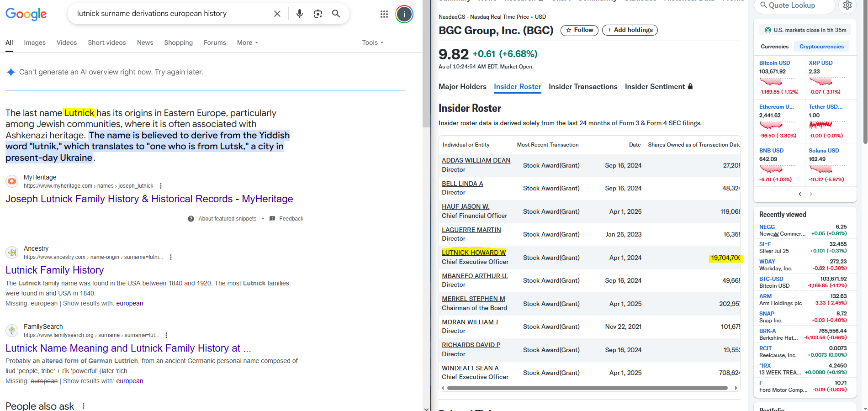Follow BGC Group stock
The width and height of the screenshot is (868, 411).
tap(579, 30)
